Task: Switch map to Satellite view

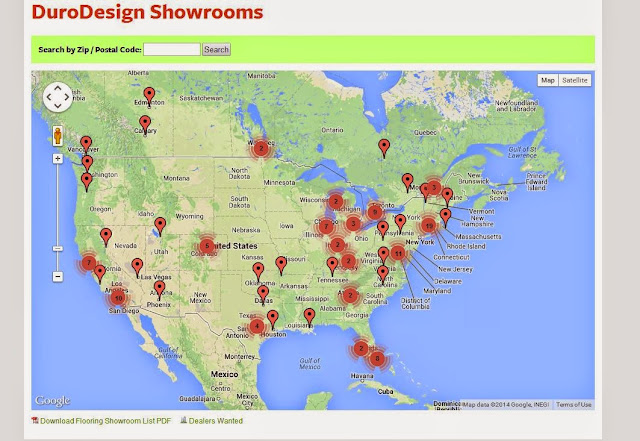Action: click(x=574, y=80)
